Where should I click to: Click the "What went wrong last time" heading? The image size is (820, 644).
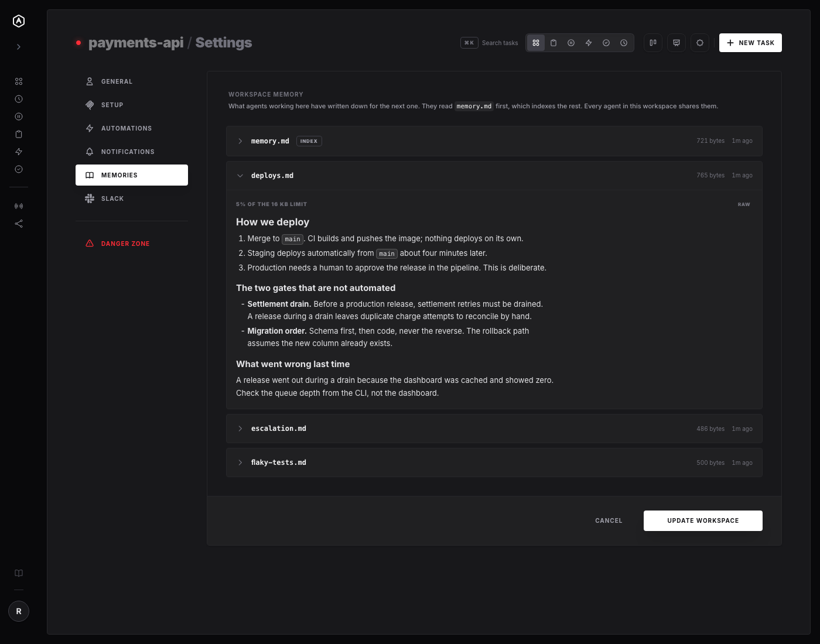click(x=293, y=364)
